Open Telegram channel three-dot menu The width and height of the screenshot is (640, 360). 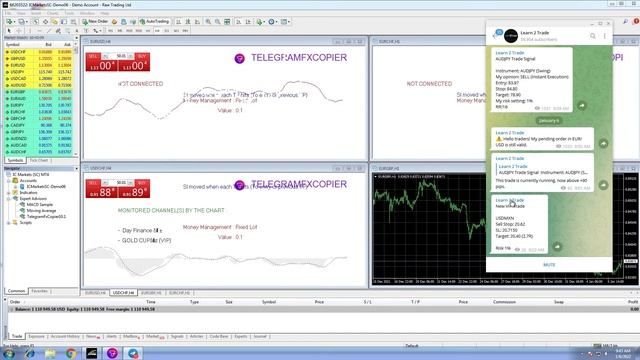(604, 36)
